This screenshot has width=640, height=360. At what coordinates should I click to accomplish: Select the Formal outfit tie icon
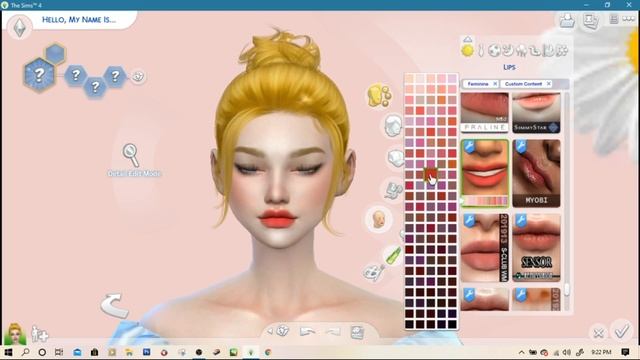tap(481, 51)
